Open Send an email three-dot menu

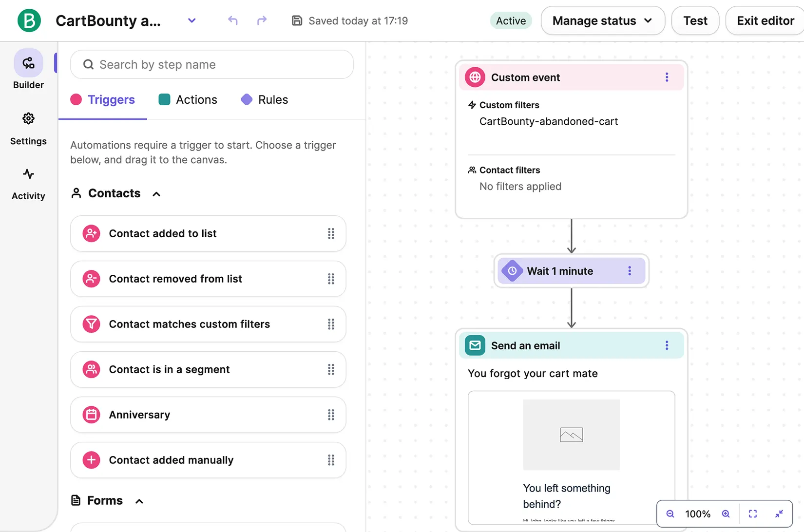click(667, 345)
